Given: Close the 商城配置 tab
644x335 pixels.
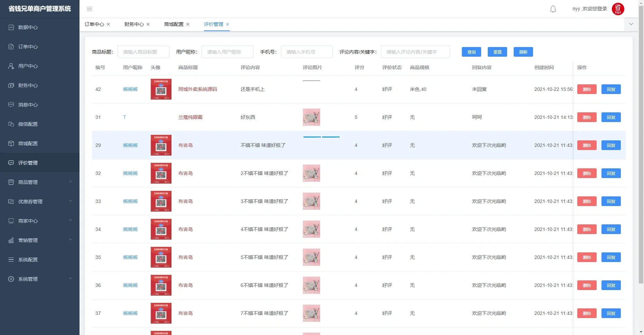Looking at the screenshot, I should click(188, 24).
